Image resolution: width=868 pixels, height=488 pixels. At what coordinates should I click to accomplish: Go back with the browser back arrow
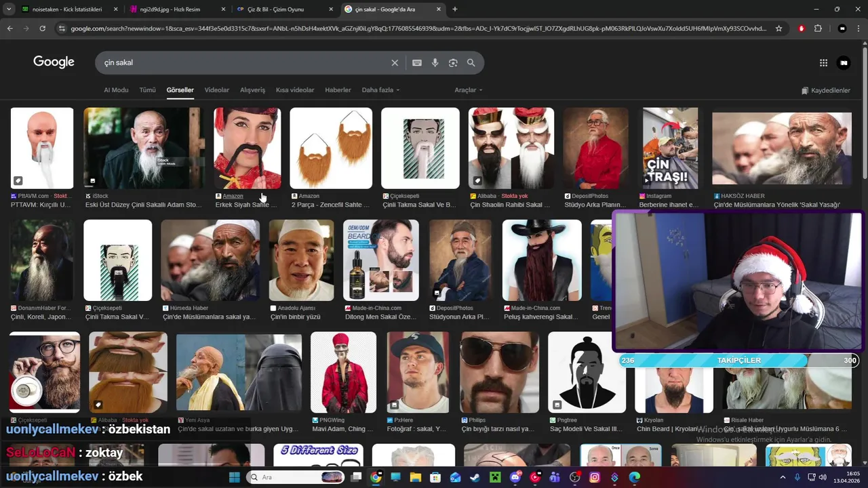(x=9, y=28)
